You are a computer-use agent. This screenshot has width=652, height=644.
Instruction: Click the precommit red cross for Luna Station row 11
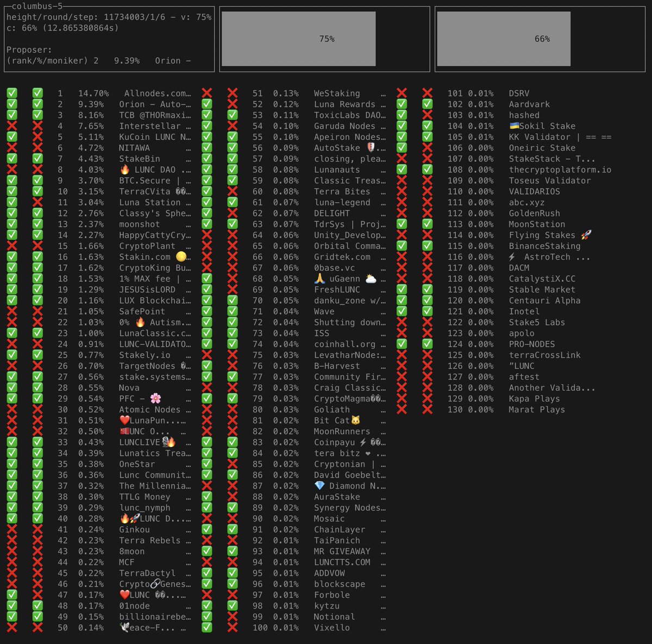(37, 202)
